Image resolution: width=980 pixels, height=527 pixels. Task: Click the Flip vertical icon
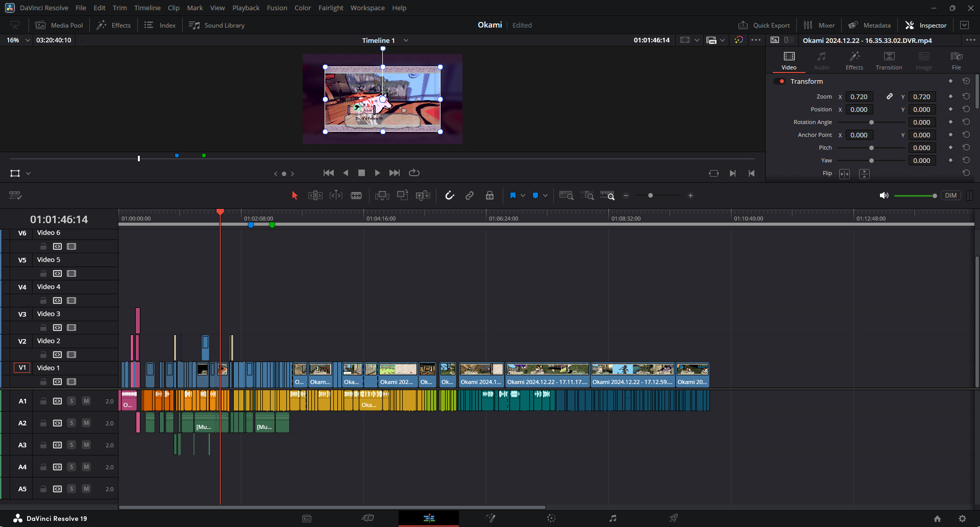click(864, 174)
